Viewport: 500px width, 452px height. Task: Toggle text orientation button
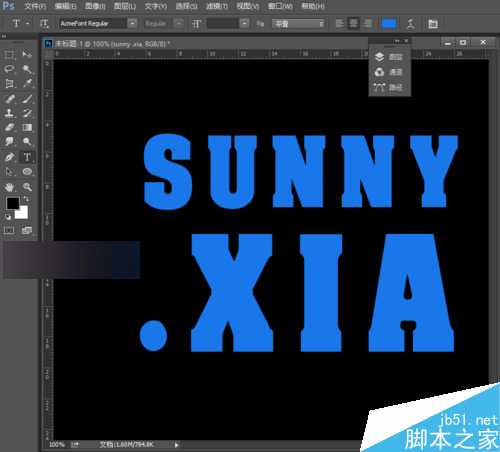tap(44, 24)
